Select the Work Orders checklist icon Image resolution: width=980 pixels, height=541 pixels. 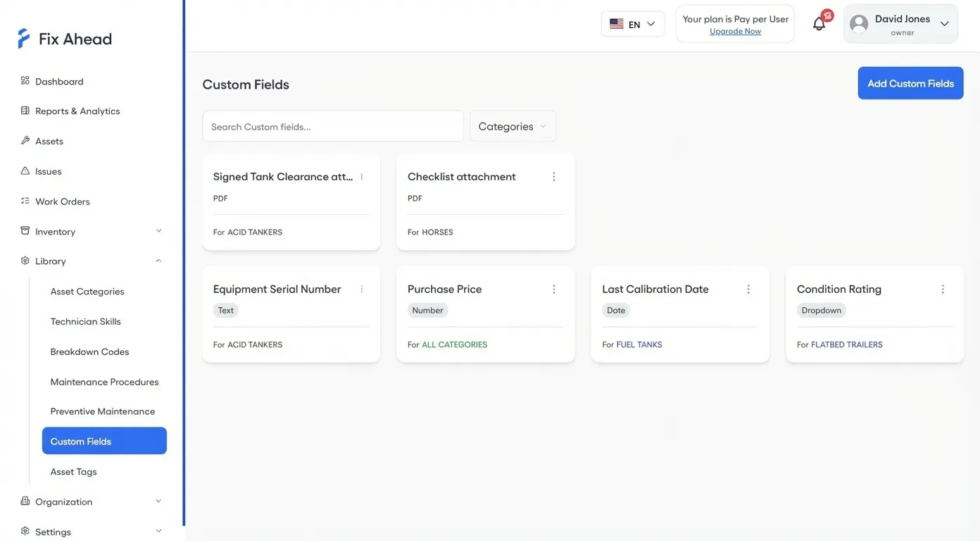[x=25, y=201]
